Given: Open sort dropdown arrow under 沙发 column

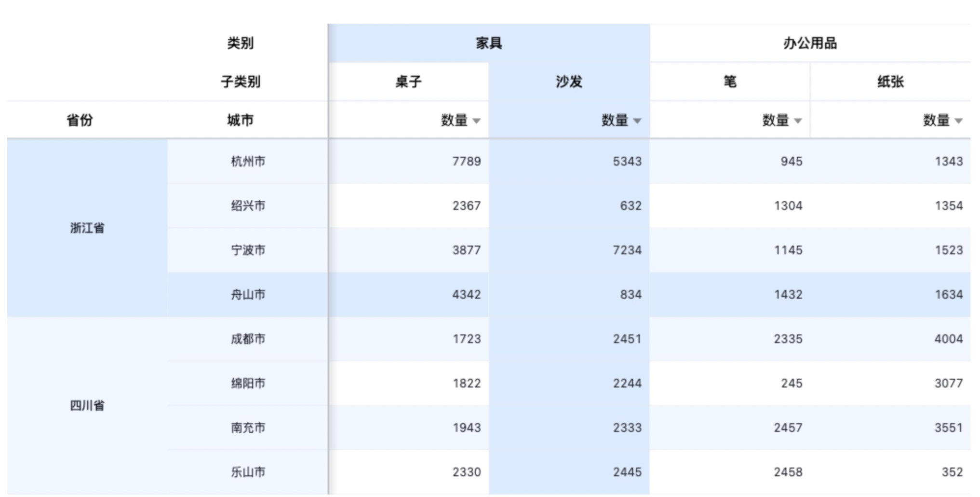Looking at the screenshot, I should click(x=637, y=121).
